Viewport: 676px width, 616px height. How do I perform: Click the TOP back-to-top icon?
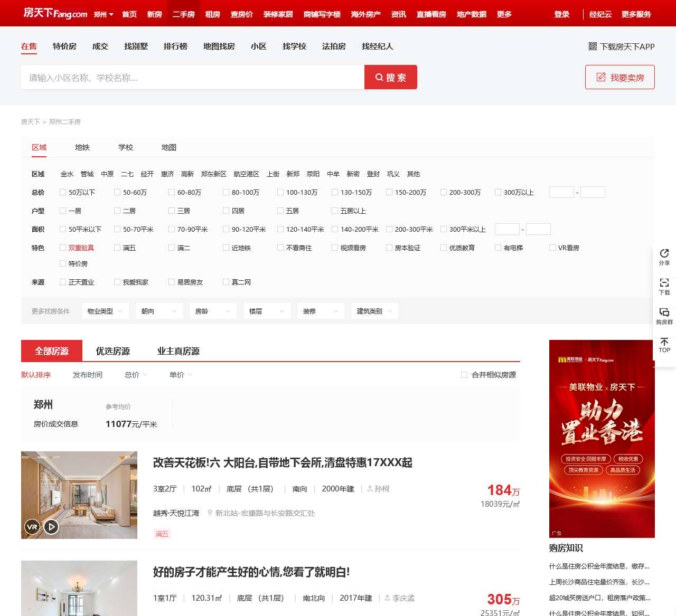[664, 342]
